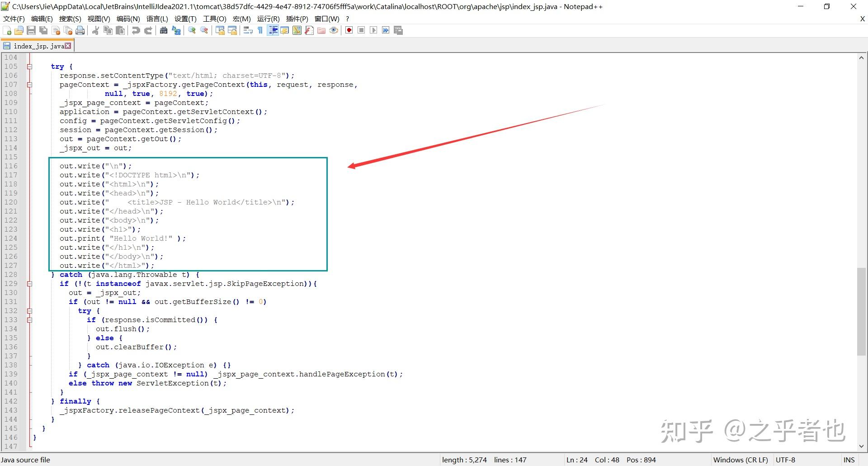The width and height of the screenshot is (868, 466).
Task: Play back the recorded macro
Action: [x=373, y=30]
